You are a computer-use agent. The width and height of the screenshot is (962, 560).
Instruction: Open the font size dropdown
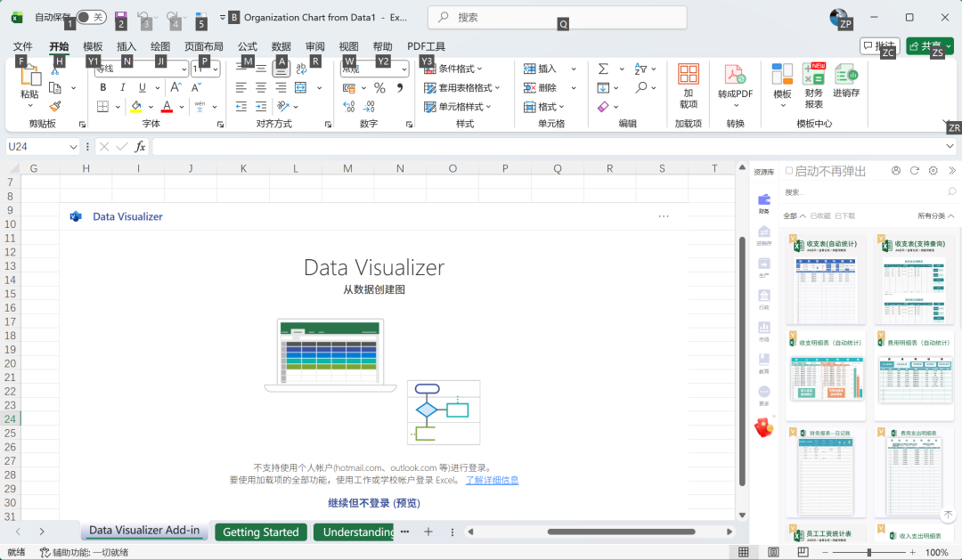coord(216,69)
